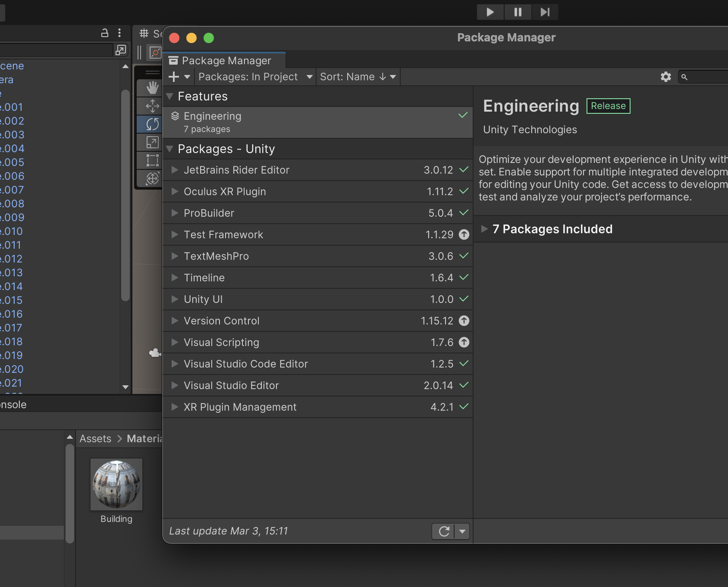Click the add package plus button
728x587 pixels.
click(x=174, y=77)
